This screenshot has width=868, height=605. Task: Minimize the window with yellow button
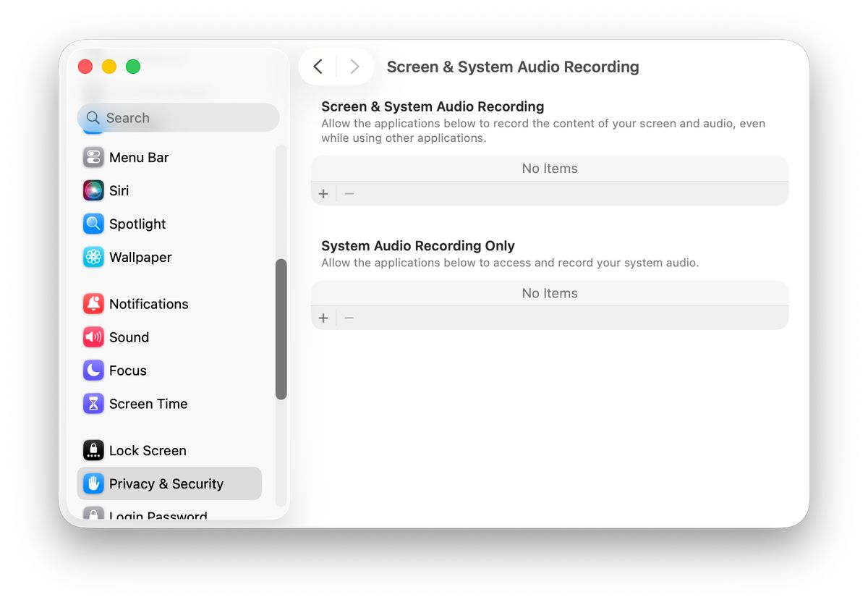[x=109, y=67]
